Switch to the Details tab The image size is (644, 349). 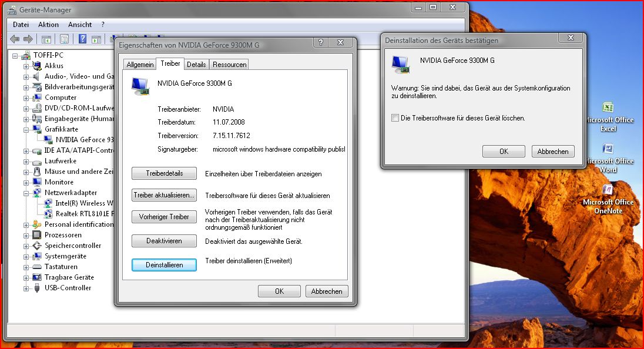[196, 65]
